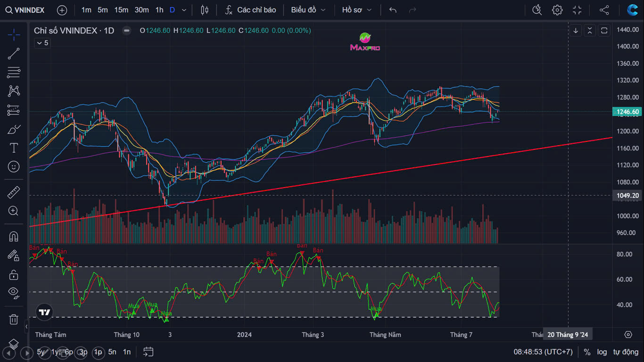
Task: Choose the text annotation tool
Action: tap(14, 148)
